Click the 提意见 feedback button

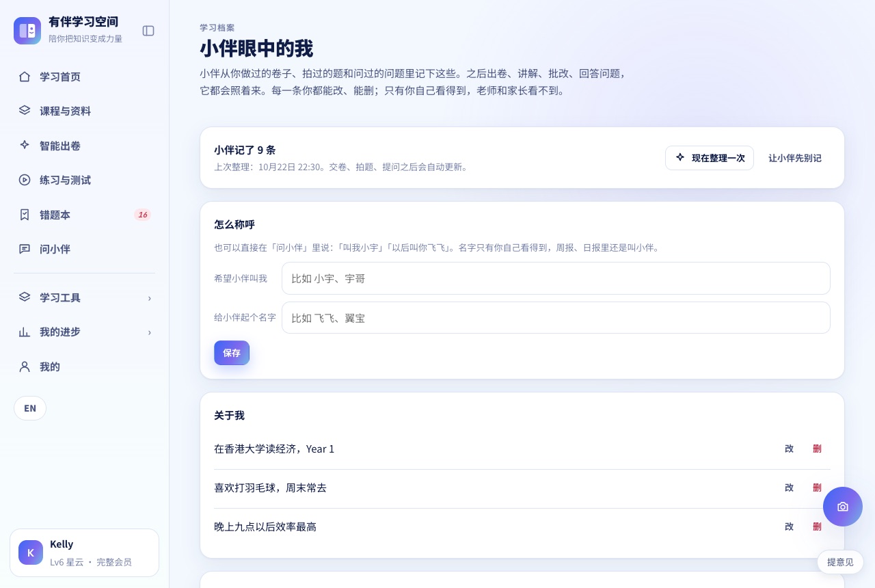(x=840, y=562)
